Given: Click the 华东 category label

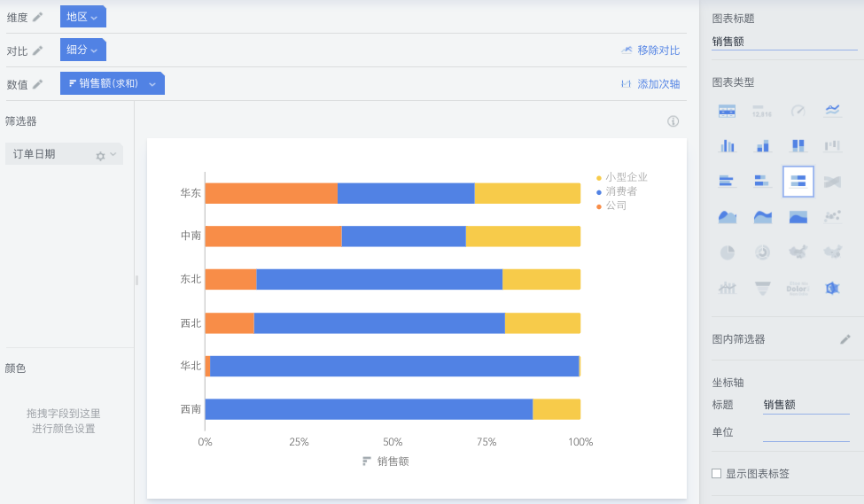Looking at the screenshot, I should click(191, 193).
